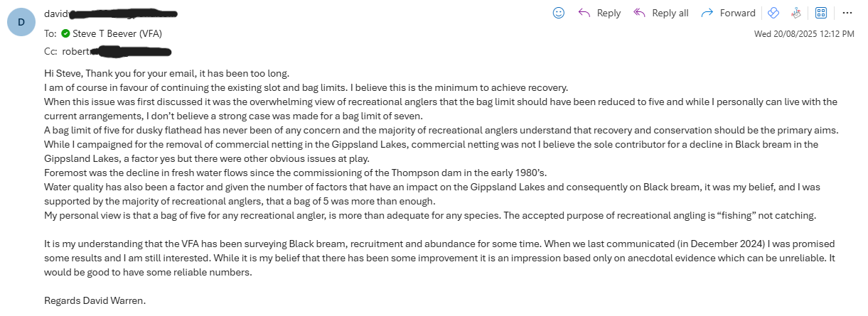
Task: Click the add-in icon right of Copilot
Action: tap(797, 13)
